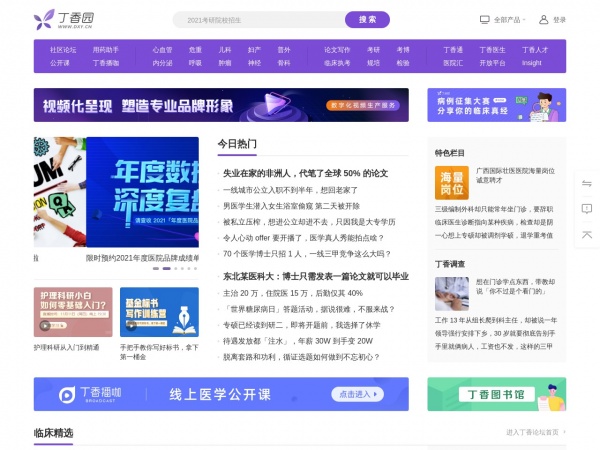Select 心血管 in the nav bar
This screenshot has width=600, height=450.
[162, 50]
